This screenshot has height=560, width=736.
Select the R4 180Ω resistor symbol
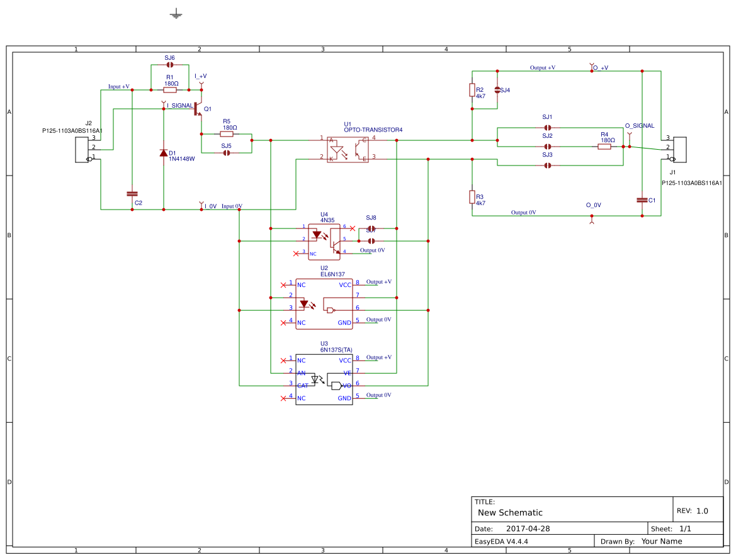click(x=604, y=146)
